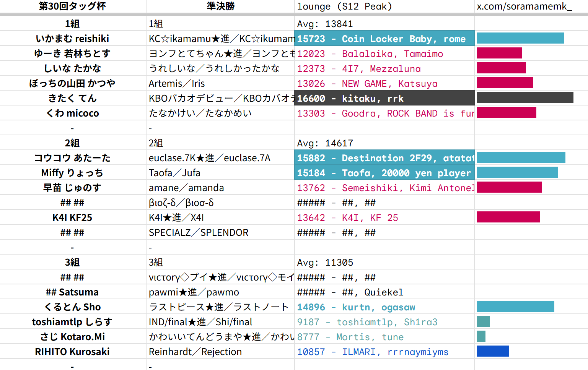
Task: Click the light blue bar beside 14896 kurtn
Action: pos(516,307)
